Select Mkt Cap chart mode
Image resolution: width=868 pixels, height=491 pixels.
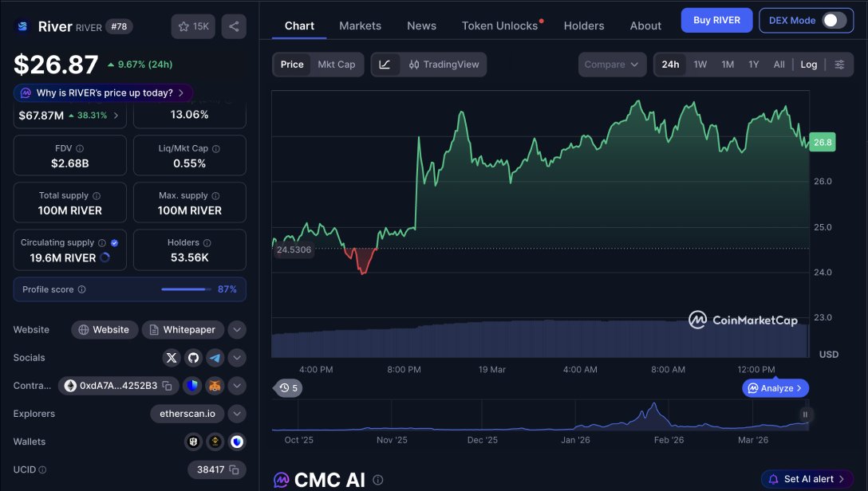click(337, 64)
